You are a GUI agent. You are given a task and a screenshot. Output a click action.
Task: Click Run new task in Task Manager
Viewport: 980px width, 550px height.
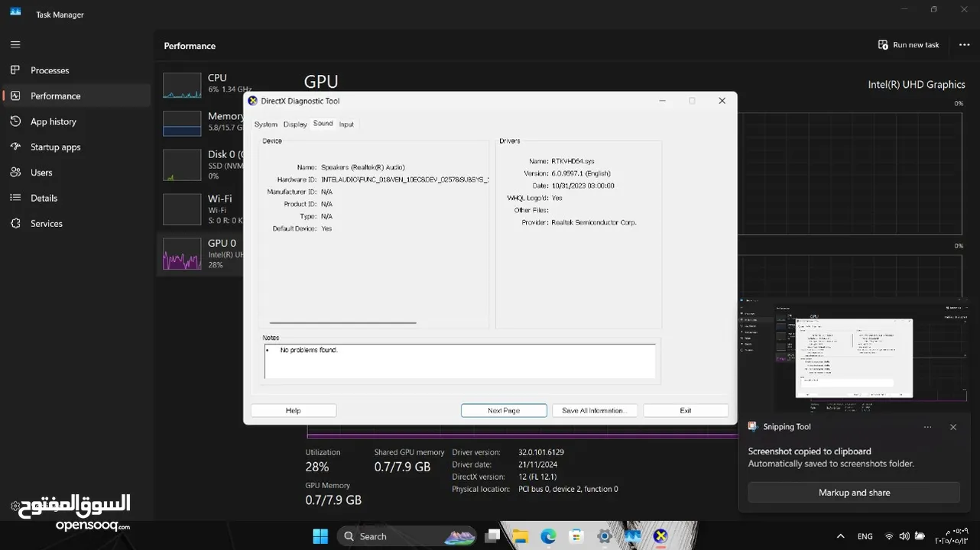(x=908, y=45)
